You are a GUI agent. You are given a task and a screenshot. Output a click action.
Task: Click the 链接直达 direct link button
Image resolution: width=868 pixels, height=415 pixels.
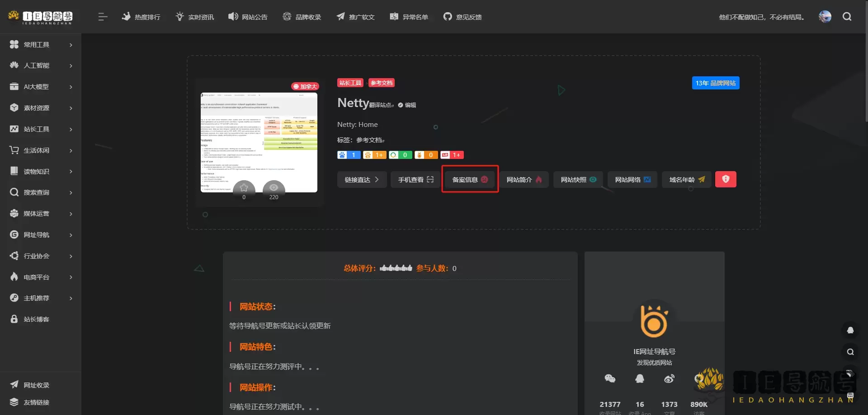(x=361, y=179)
